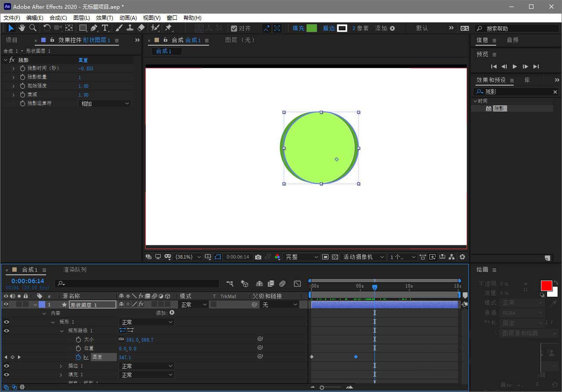Click the 重置 effect reset link

pyautogui.click(x=83, y=60)
